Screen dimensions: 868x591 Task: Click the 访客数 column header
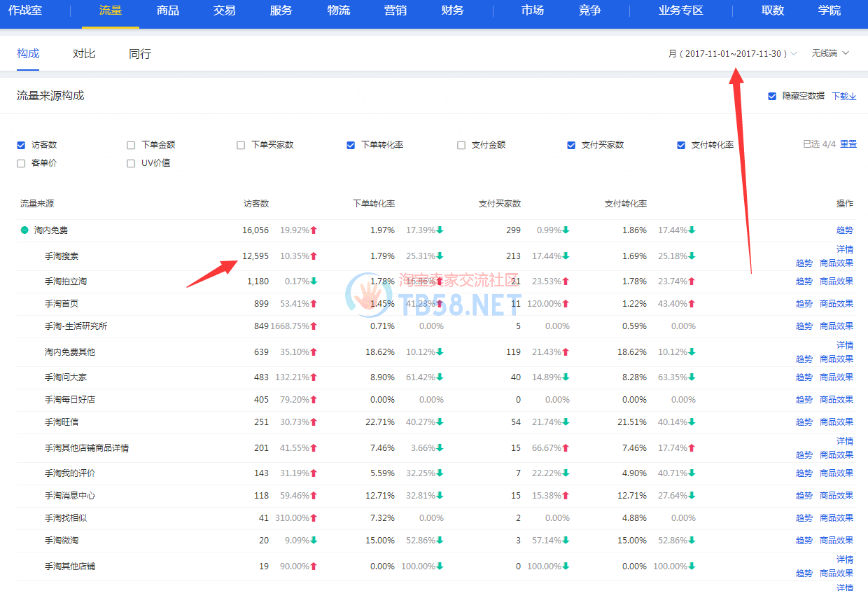tap(256, 204)
